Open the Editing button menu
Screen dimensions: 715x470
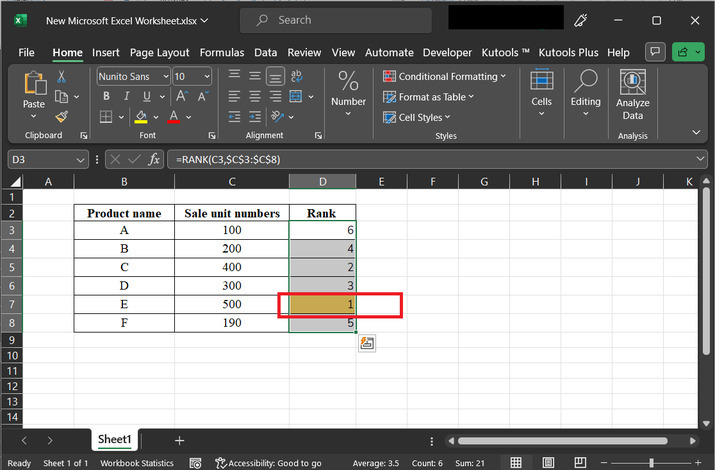[x=585, y=93]
